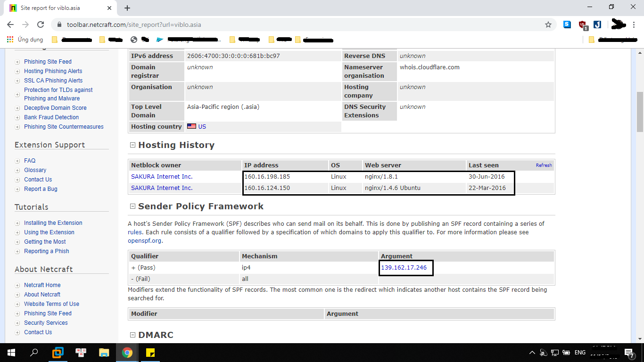Reload the Netcraft site report page
The width and height of the screenshot is (644, 362).
pos(41,25)
